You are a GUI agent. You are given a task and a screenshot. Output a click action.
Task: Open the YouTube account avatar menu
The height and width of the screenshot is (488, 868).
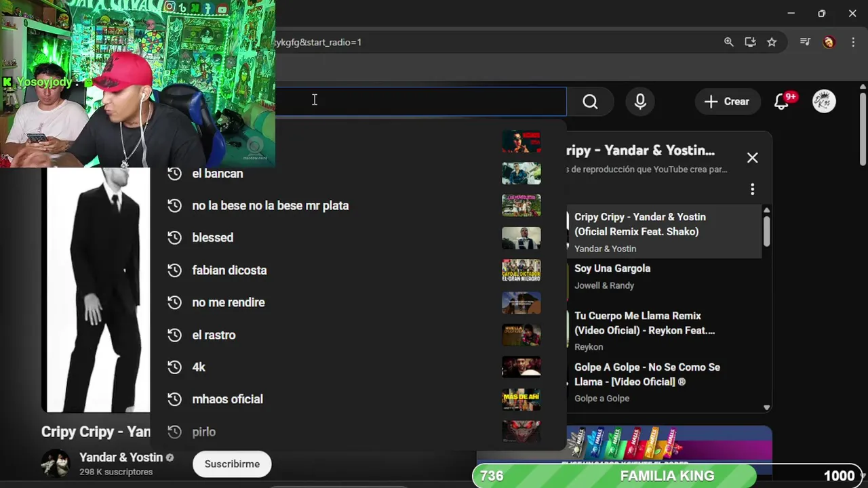point(824,102)
